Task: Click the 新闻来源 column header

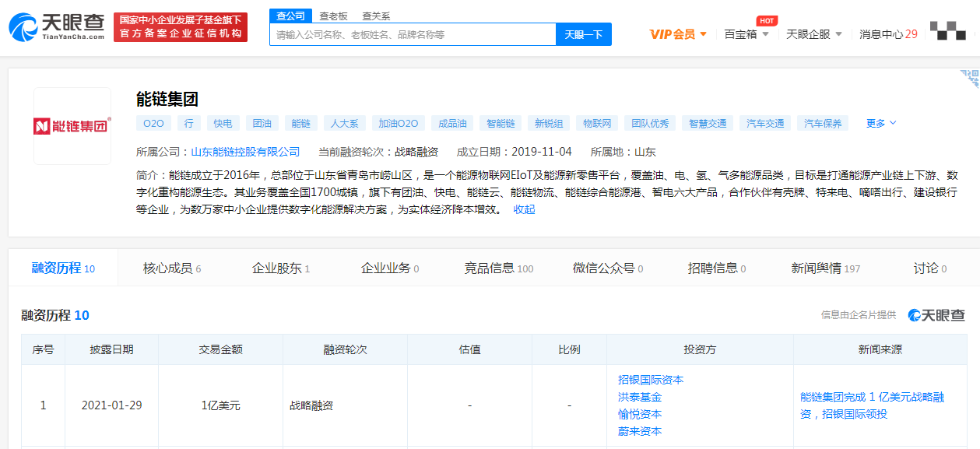Action: click(x=880, y=350)
